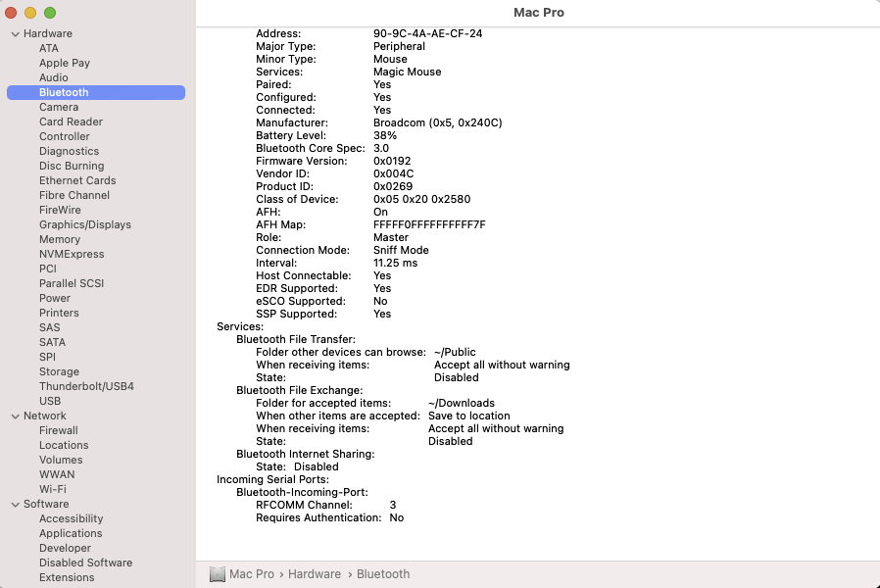Screen dimensions: 880x588
Task: Select Diagnostics in the sidebar
Action: tap(69, 151)
